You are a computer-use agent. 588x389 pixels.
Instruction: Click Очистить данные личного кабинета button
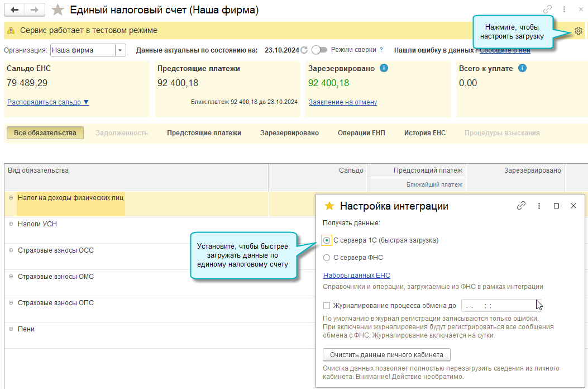pos(386,354)
